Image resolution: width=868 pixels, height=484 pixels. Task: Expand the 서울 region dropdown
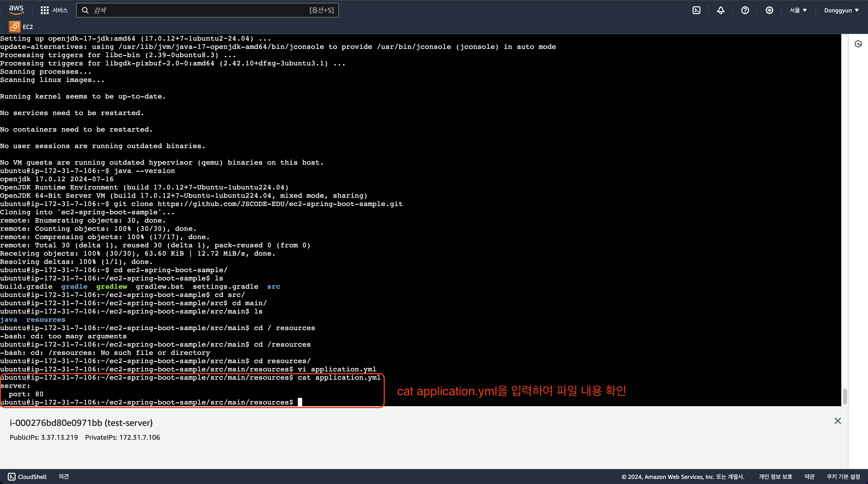(798, 10)
